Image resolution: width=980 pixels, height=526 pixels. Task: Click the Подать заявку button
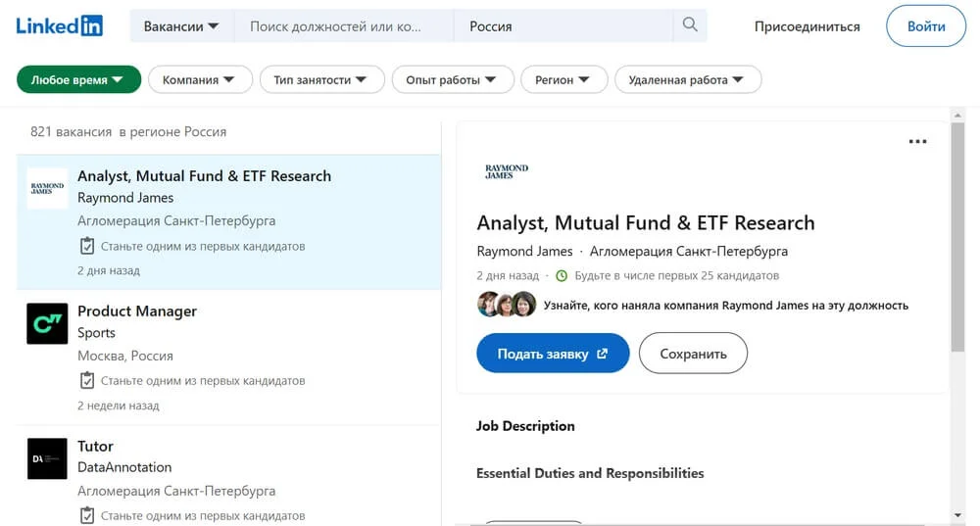[552, 354]
